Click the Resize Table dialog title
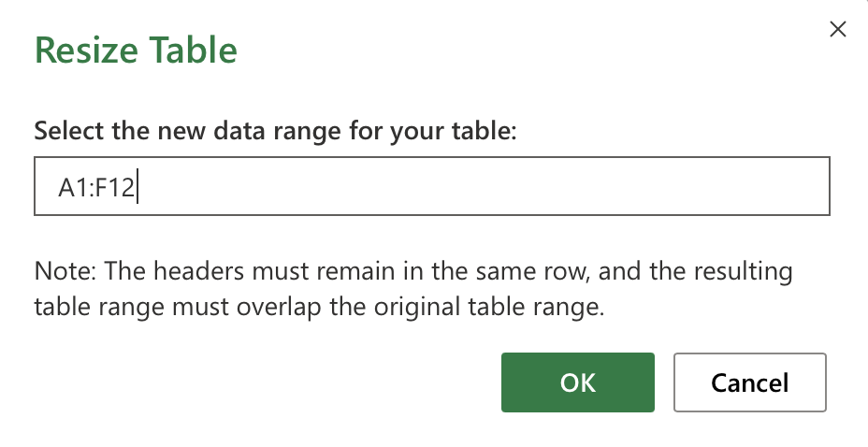The width and height of the screenshot is (868, 447). coord(136,50)
